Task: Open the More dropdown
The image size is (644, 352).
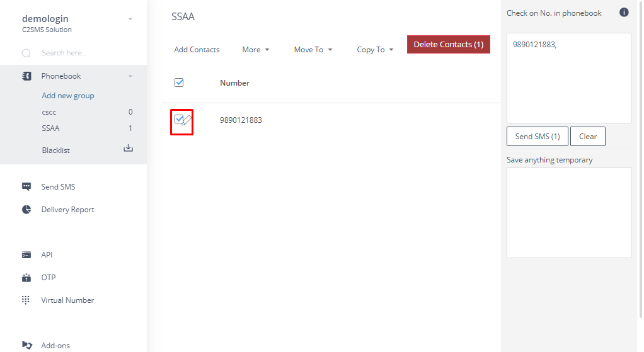Action: pos(255,50)
